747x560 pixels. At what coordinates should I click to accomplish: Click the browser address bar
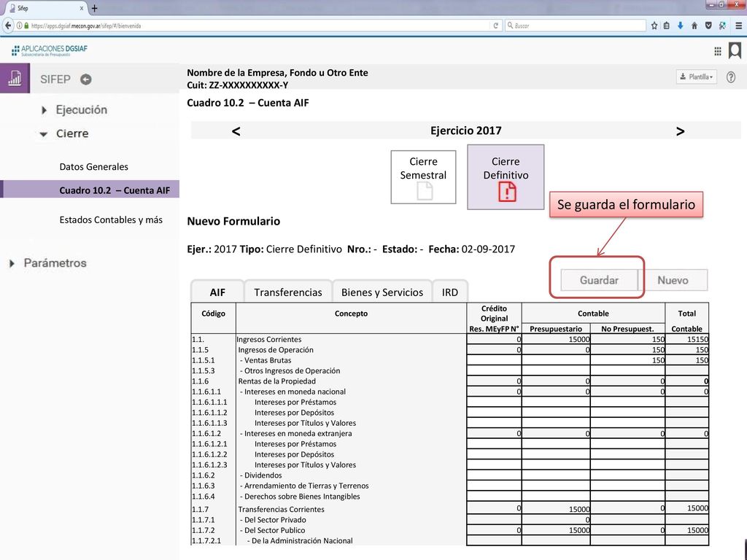coord(258,26)
